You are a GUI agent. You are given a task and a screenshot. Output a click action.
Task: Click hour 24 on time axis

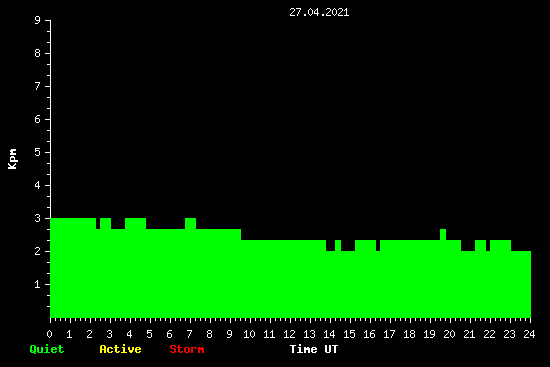coord(529,334)
